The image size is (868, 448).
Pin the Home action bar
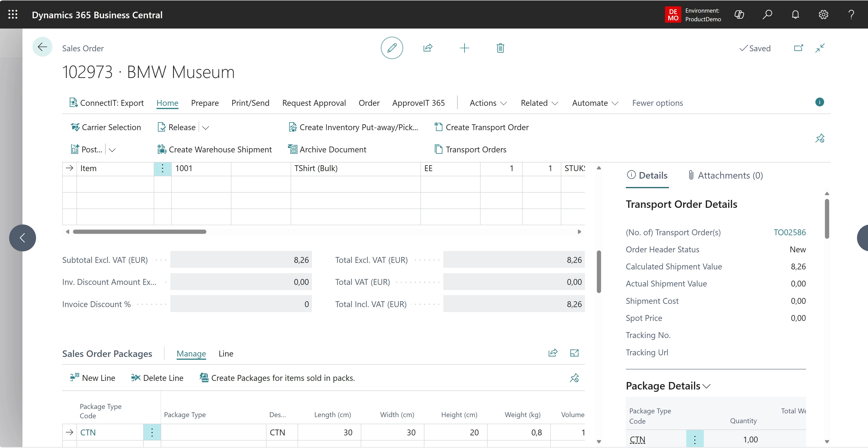tap(820, 138)
